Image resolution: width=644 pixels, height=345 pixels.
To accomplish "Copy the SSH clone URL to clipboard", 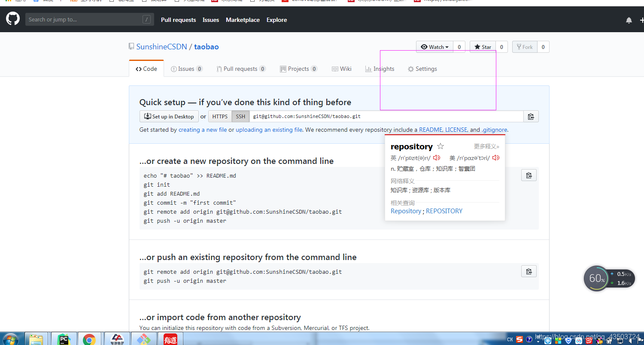I will tap(531, 116).
